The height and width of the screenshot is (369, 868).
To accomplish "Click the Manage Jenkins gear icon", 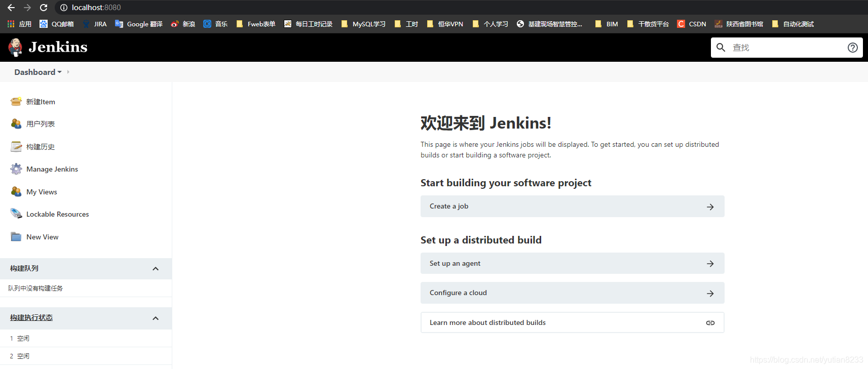I will 16,169.
